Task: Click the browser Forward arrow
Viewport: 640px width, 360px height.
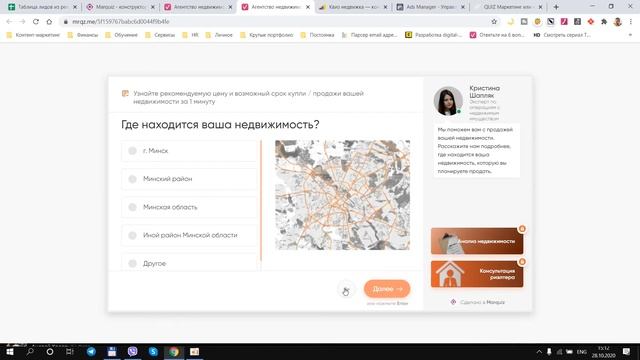Action: click(22, 22)
